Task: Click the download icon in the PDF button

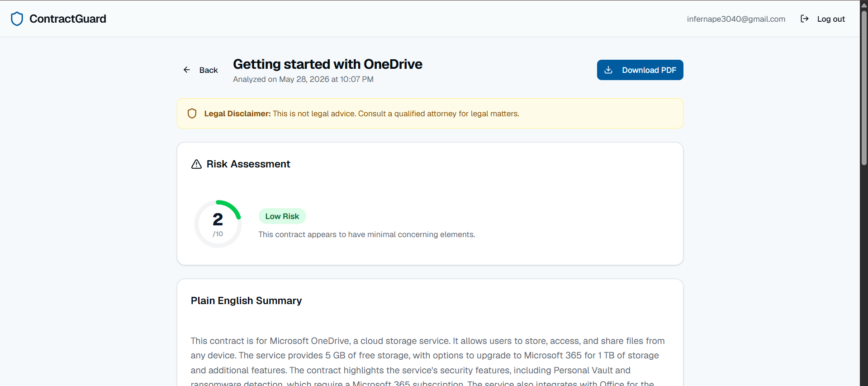Action: (x=608, y=70)
